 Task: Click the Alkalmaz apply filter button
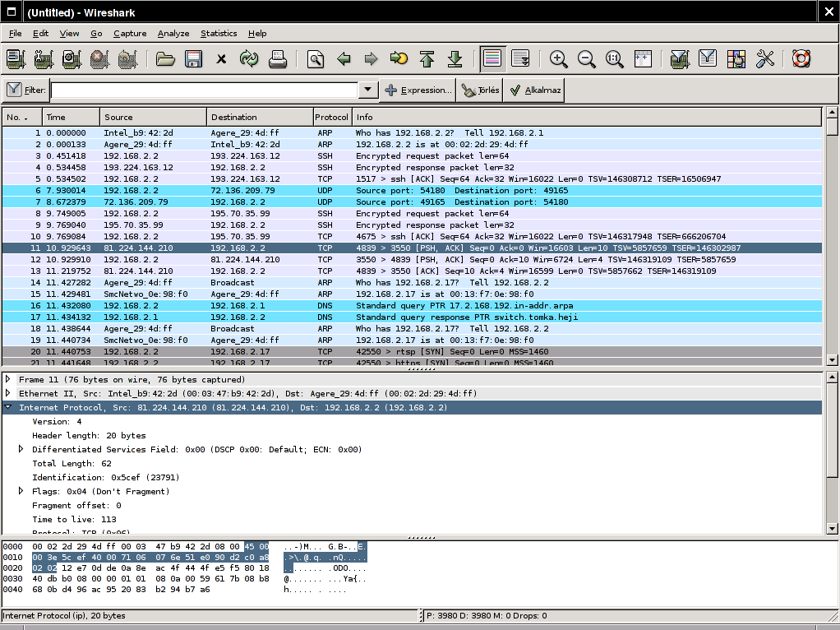click(534, 90)
